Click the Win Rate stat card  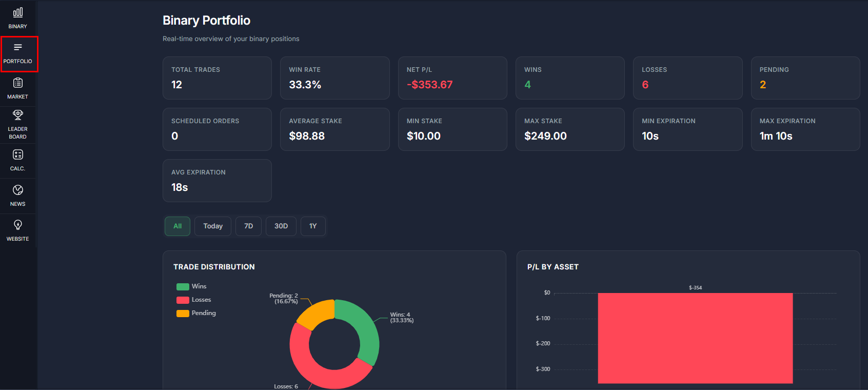334,78
